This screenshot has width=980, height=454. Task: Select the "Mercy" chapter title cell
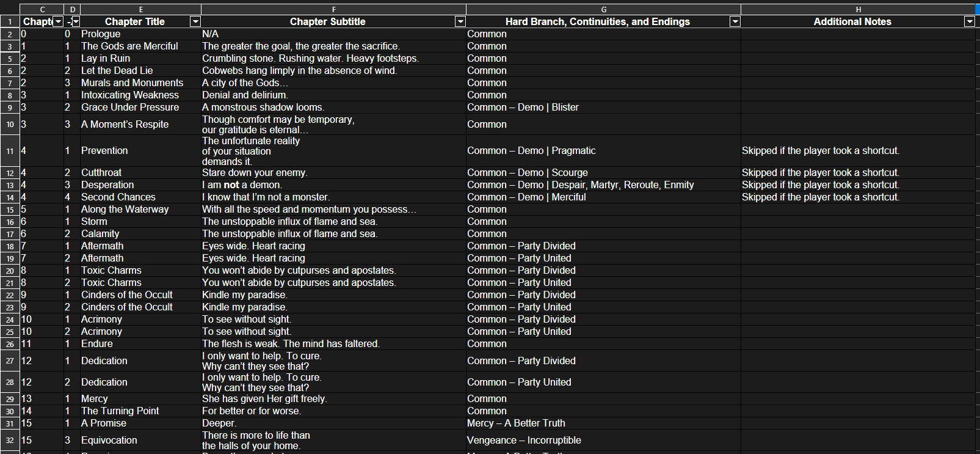point(141,399)
